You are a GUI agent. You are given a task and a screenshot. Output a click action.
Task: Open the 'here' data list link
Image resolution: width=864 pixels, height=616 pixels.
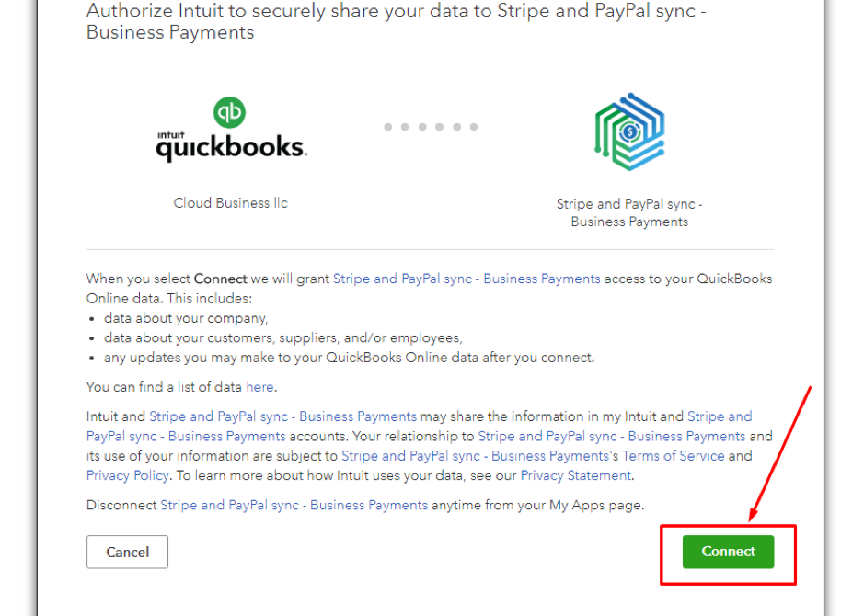coord(259,387)
